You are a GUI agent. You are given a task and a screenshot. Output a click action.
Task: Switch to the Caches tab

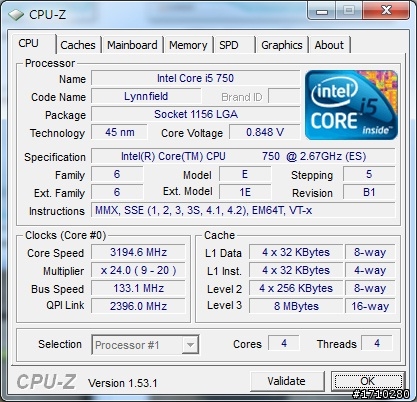click(78, 45)
